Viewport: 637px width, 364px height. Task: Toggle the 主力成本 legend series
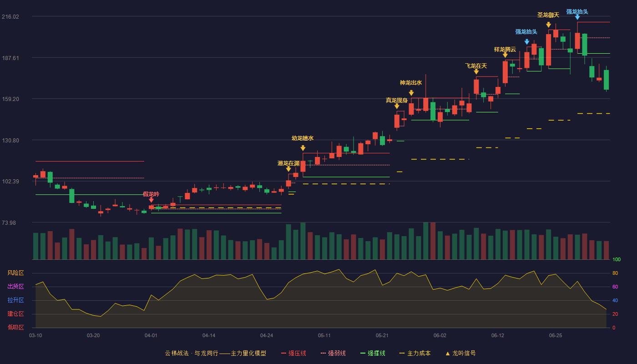point(415,353)
